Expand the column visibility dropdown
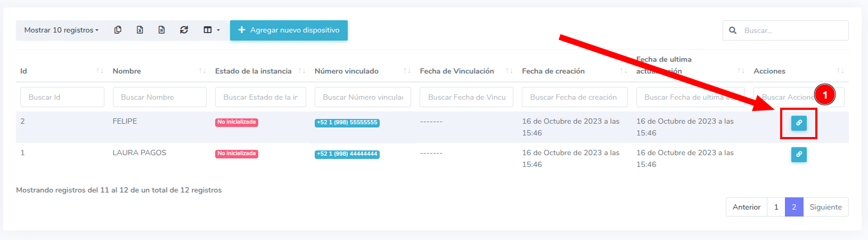Screen dimensions: 868x240 (211, 30)
